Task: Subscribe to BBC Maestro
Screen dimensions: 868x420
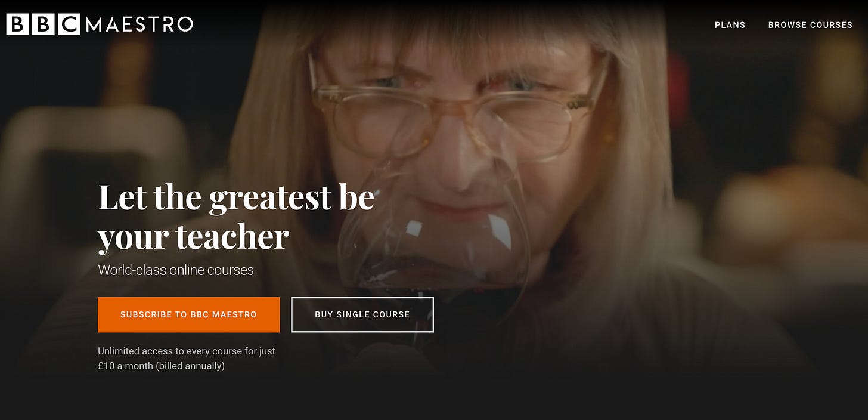Action: (x=188, y=314)
